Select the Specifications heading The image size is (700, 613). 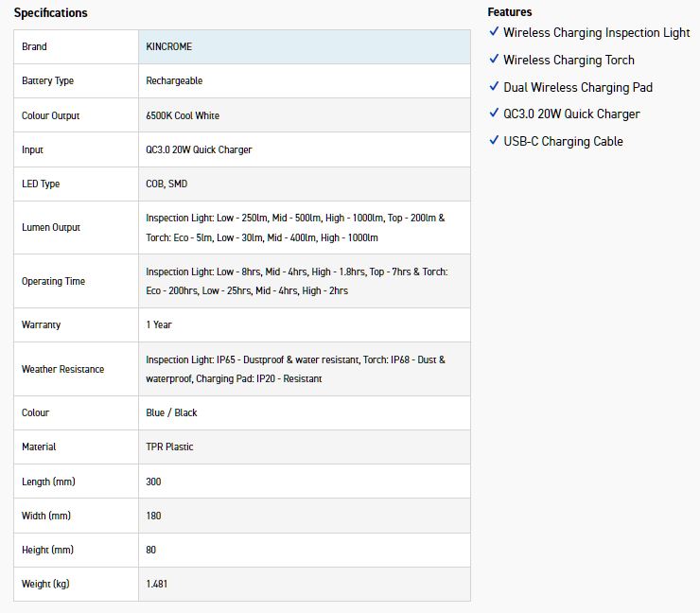pyautogui.click(x=50, y=12)
